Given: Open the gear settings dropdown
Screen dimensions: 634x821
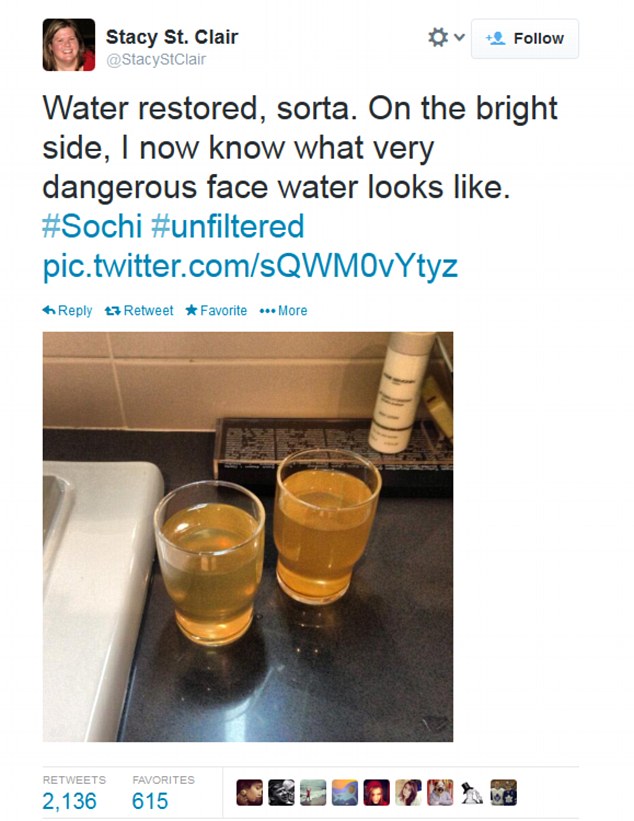Looking at the screenshot, I should (445, 38).
